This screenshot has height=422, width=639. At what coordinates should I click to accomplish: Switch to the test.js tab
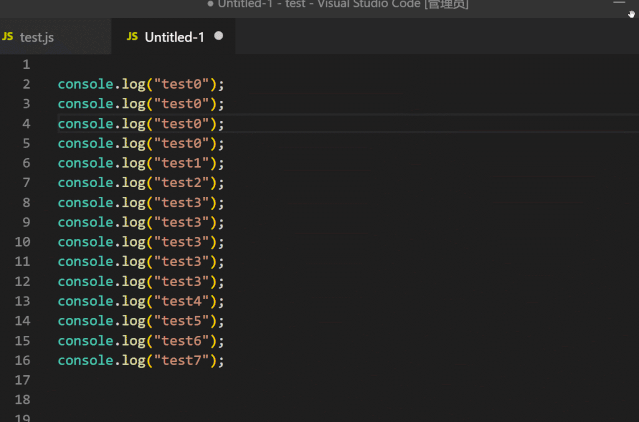pyautogui.click(x=55, y=37)
